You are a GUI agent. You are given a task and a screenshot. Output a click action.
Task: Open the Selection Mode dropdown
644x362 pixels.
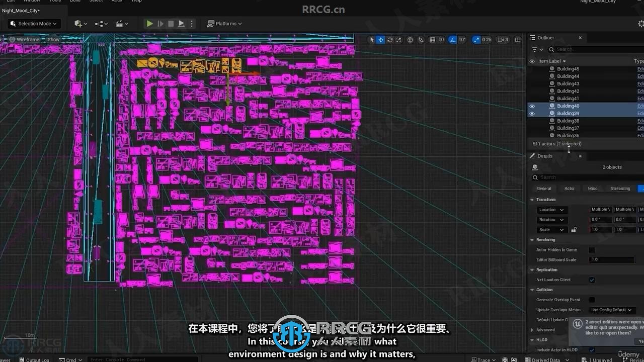click(x=34, y=24)
